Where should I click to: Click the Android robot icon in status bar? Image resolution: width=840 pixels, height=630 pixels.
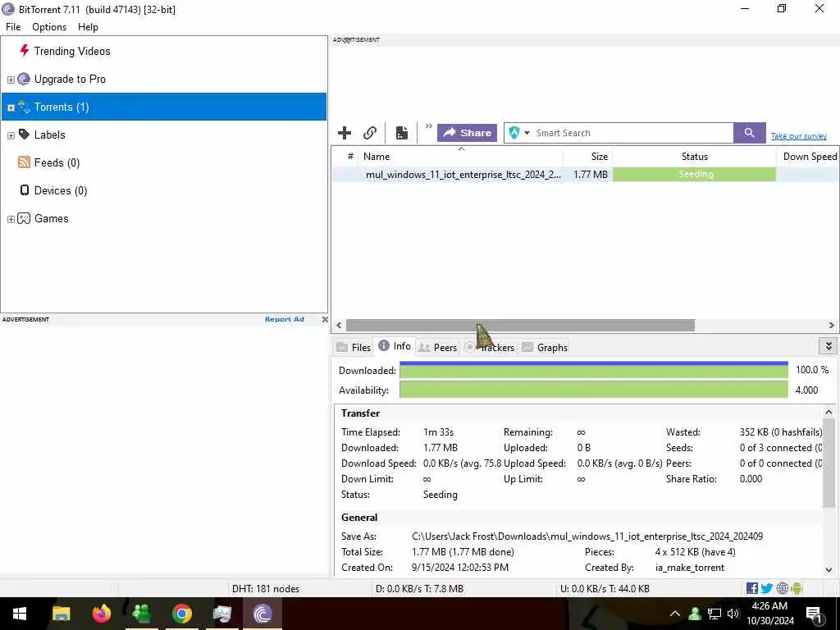click(797, 588)
